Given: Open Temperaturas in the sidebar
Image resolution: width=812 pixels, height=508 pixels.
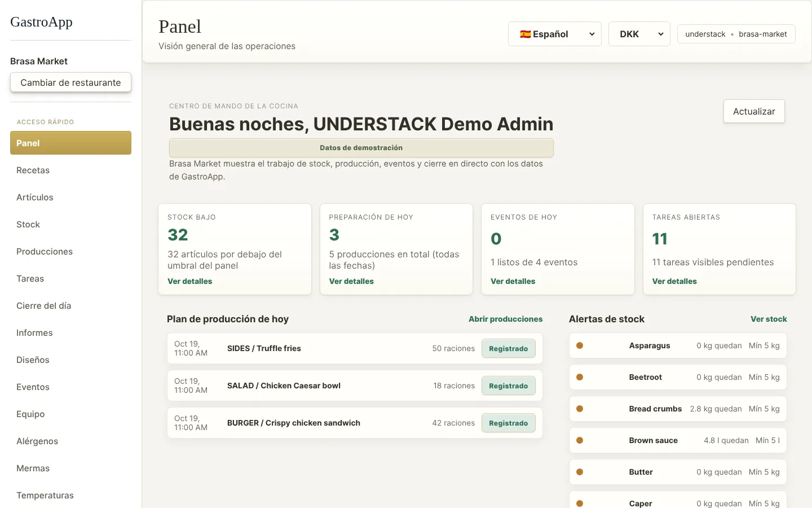Looking at the screenshot, I should [70, 495].
